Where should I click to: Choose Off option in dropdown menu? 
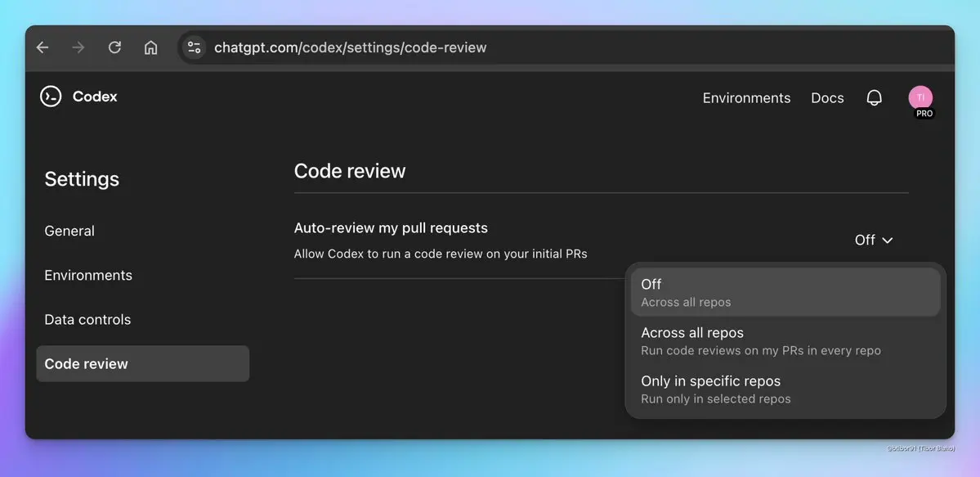pos(785,292)
